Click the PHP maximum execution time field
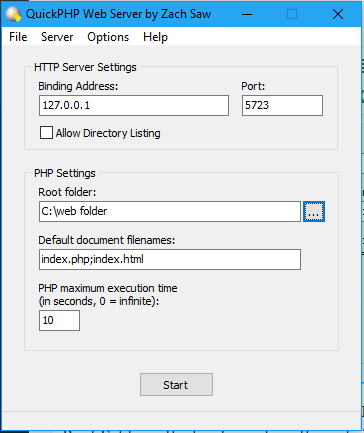364x433 pixels. pyautogui.click(x=59, y=321)
